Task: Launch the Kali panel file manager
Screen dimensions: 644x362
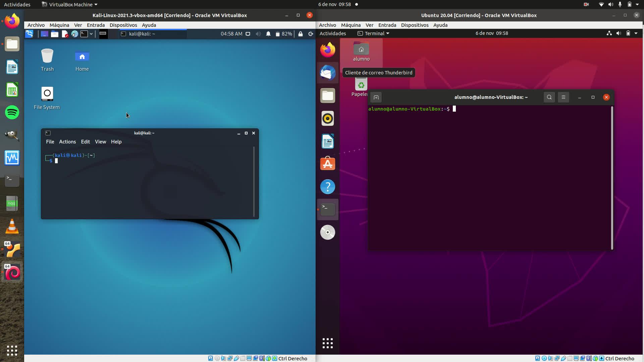Action: (55, 34)
